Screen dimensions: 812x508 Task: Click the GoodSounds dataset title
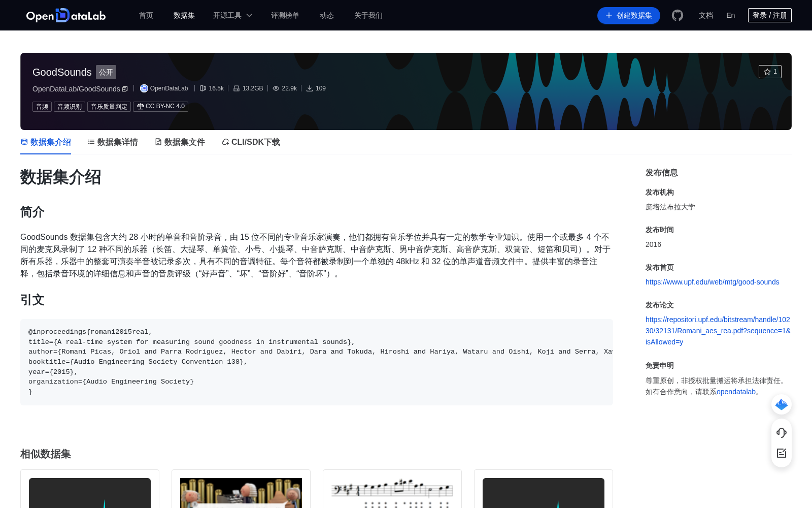pyautogui.click(x=62, y=72)
